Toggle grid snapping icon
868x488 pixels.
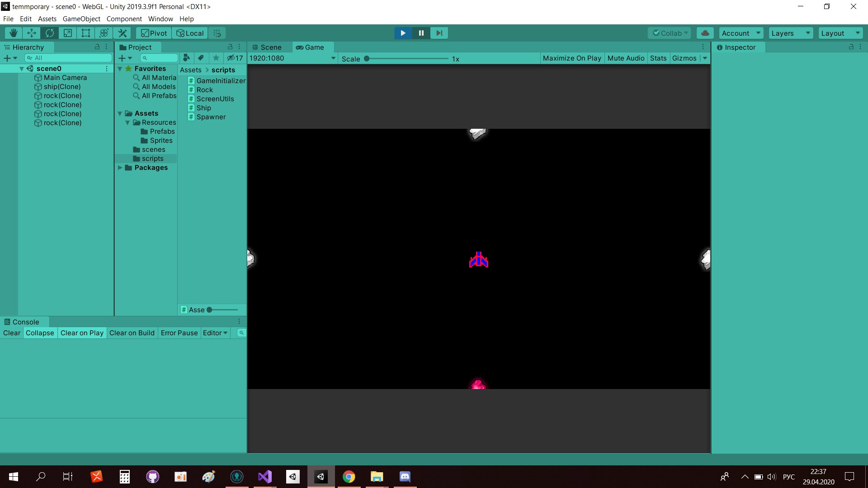[x=217, y=33]
